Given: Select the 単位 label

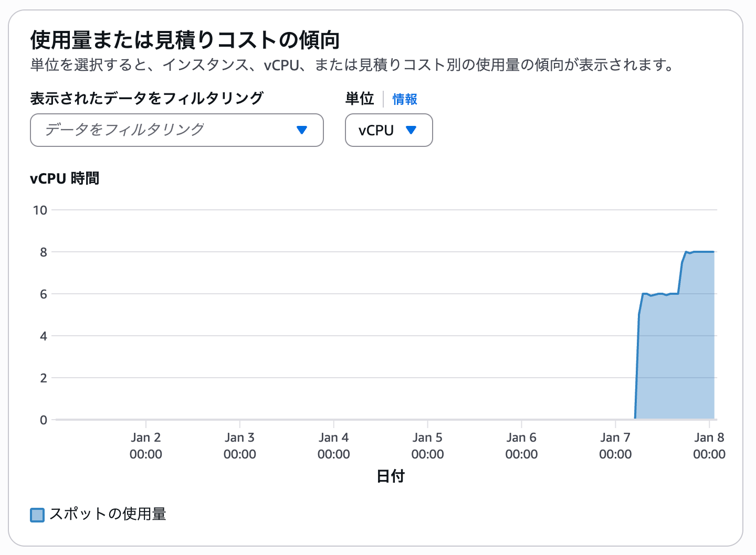Looking at the screenshot, I should 359,99.
